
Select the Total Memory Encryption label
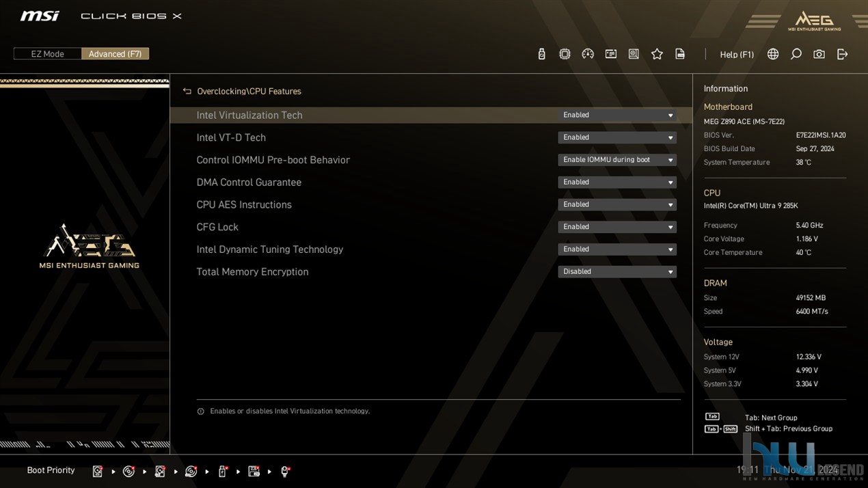(252, 272)
